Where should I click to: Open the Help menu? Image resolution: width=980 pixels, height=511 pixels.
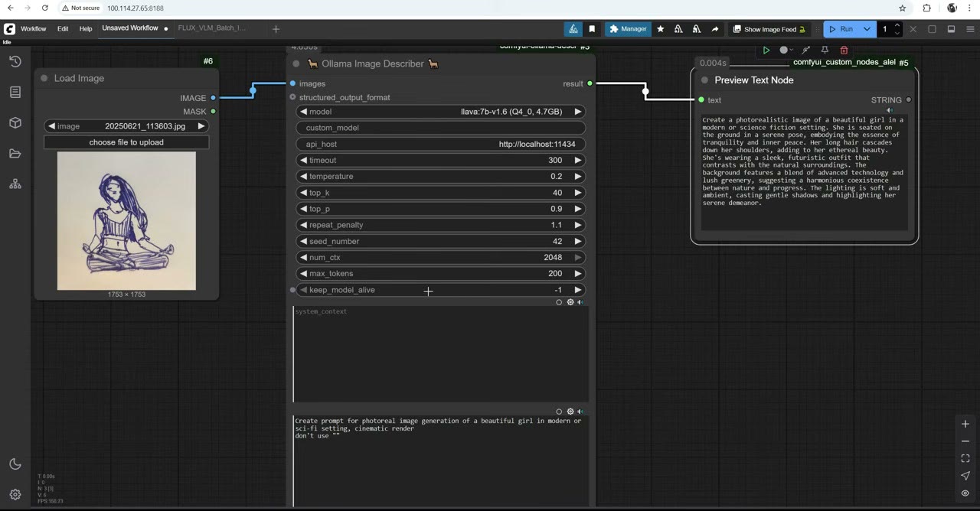tap(86, 29)
